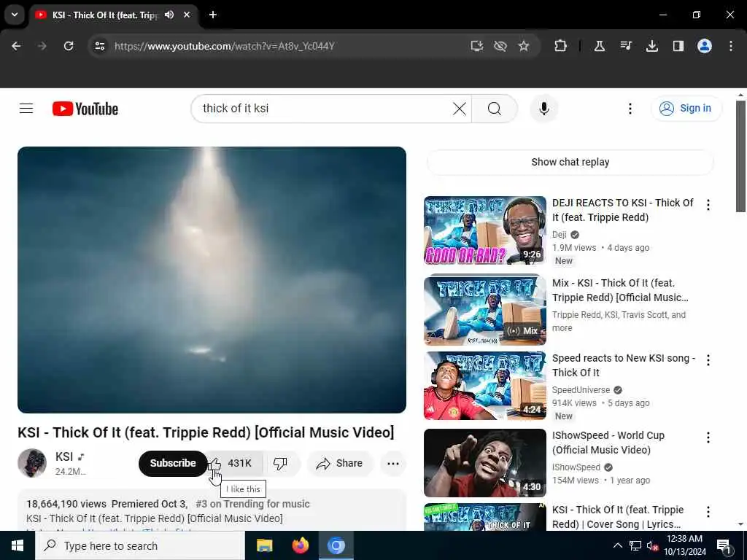Open the muted volume tray icon

coord(652,545)
